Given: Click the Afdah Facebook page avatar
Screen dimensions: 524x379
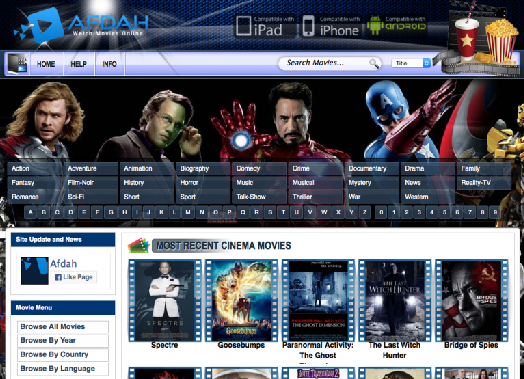Looking at the screenshot, I should [x=35, y=271].
